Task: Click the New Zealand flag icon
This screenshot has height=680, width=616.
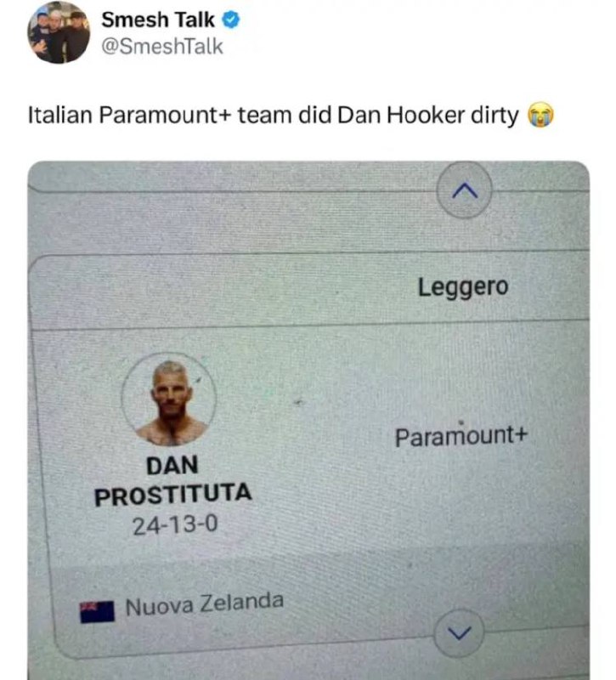Action: click(x=97, y=611)
